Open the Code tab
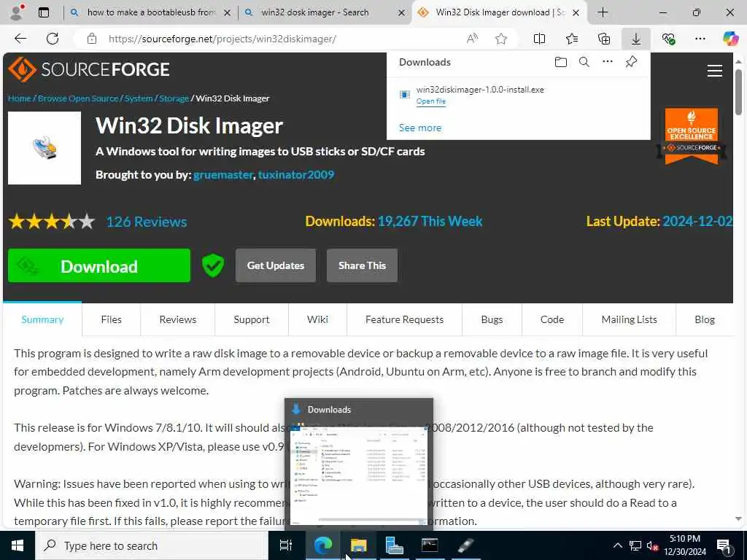 552,319
